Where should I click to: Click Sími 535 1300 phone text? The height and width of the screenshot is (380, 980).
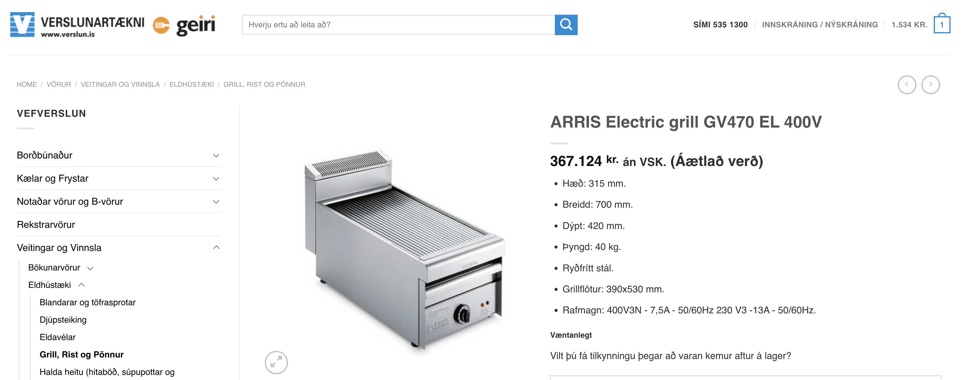point(720,25)
